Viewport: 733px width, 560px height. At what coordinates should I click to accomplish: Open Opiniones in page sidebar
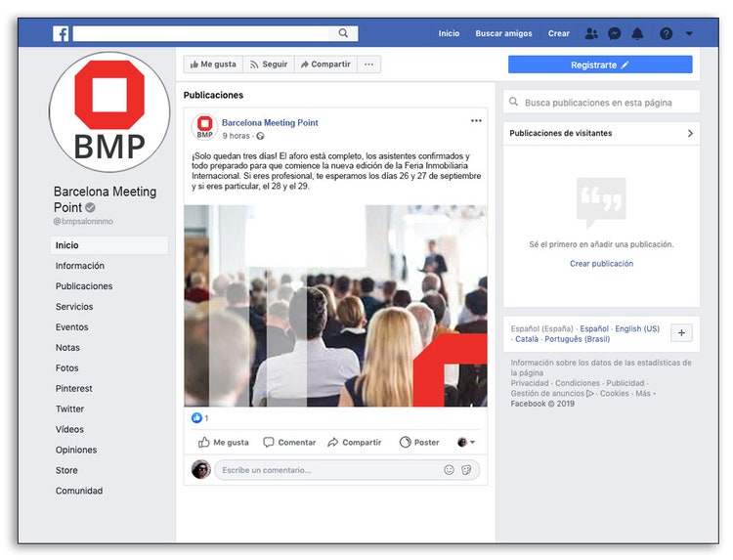tap(76, 450)
